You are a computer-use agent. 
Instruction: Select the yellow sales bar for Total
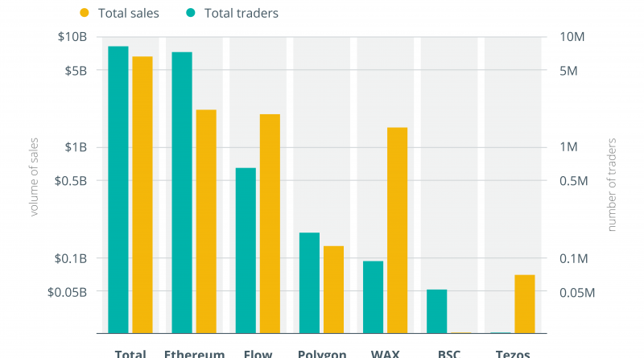pyautogui.click(x=143, y=194)
